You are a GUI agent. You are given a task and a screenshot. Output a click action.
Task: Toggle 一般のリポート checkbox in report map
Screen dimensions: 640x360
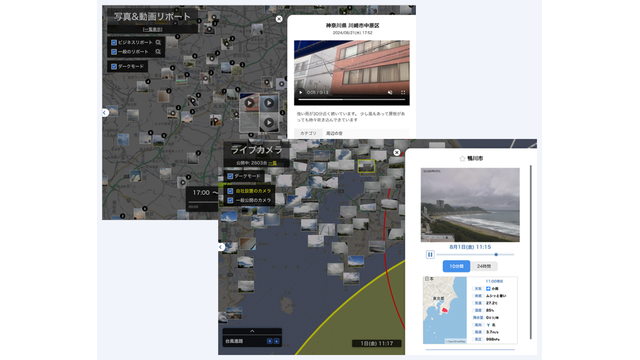coord(114,52)
